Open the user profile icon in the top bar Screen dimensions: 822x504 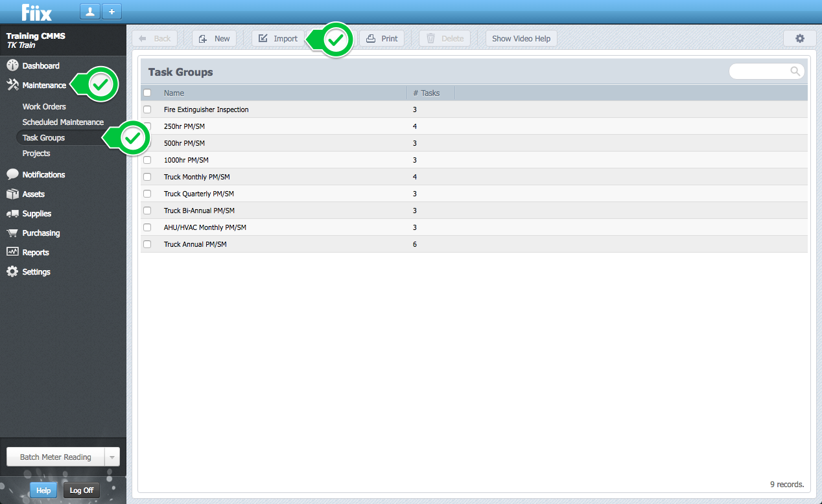pyautogui.click(x=90, y=12)
